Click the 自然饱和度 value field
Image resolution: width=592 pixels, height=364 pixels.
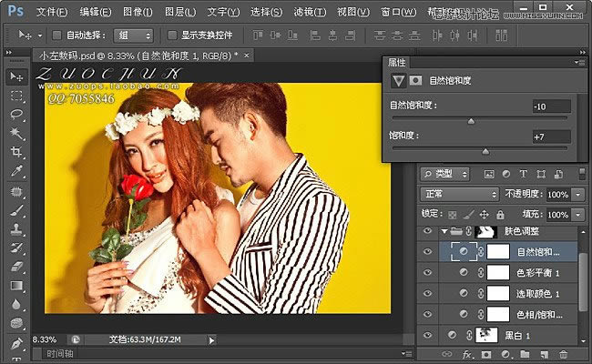coord(551,106)
